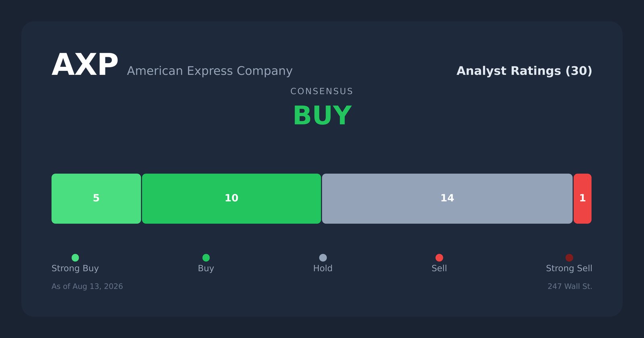Click the Hold legend dot

click(323, 258)
